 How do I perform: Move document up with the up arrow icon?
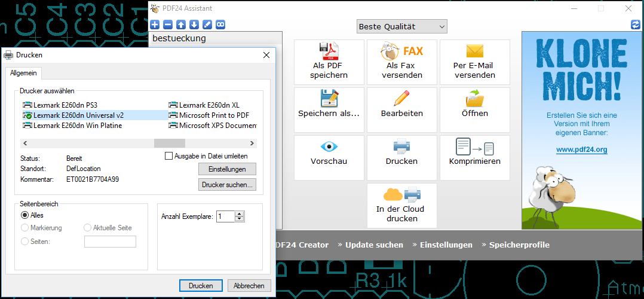[181, 25]
